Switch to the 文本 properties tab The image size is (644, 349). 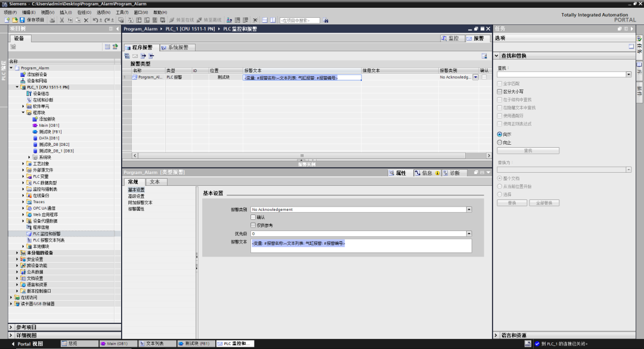pos(154,182)
